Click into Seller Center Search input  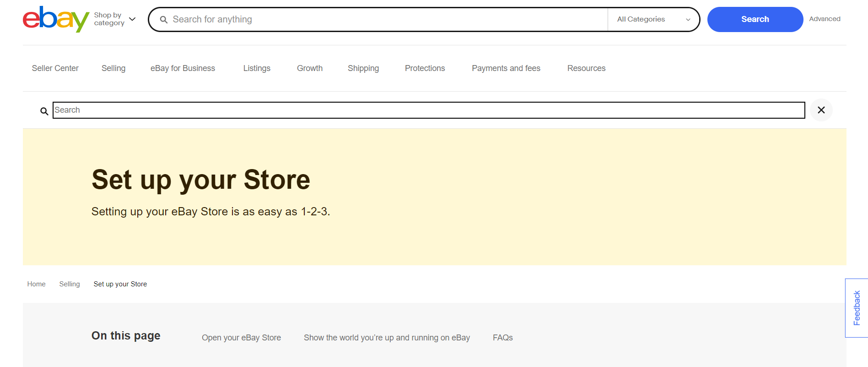click(x=429, y=110)
